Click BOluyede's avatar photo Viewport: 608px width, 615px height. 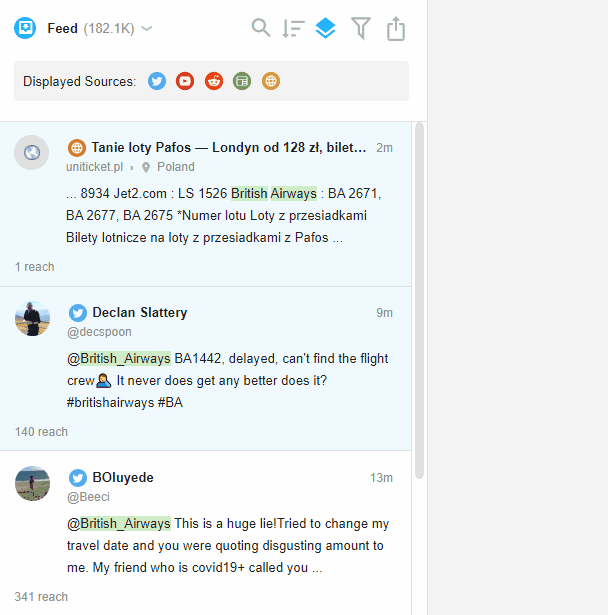[x=32, y=484]
